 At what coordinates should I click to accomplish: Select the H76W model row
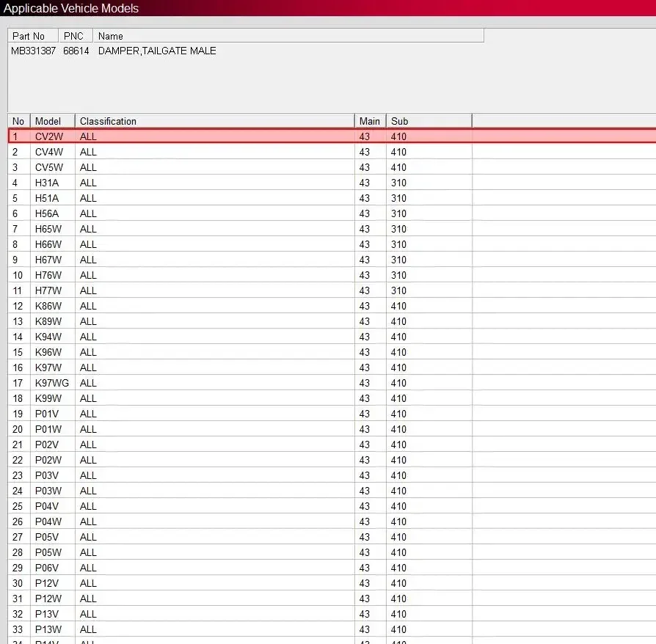pos(332,275)
